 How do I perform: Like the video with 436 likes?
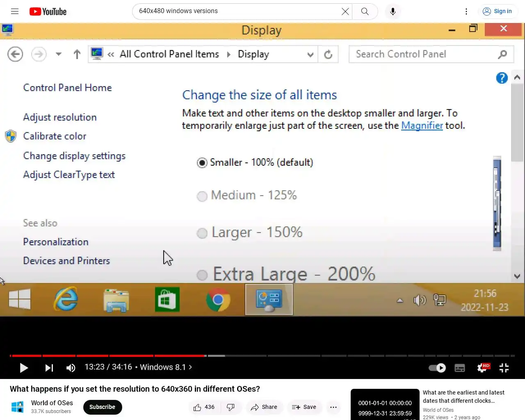point(204,407)
